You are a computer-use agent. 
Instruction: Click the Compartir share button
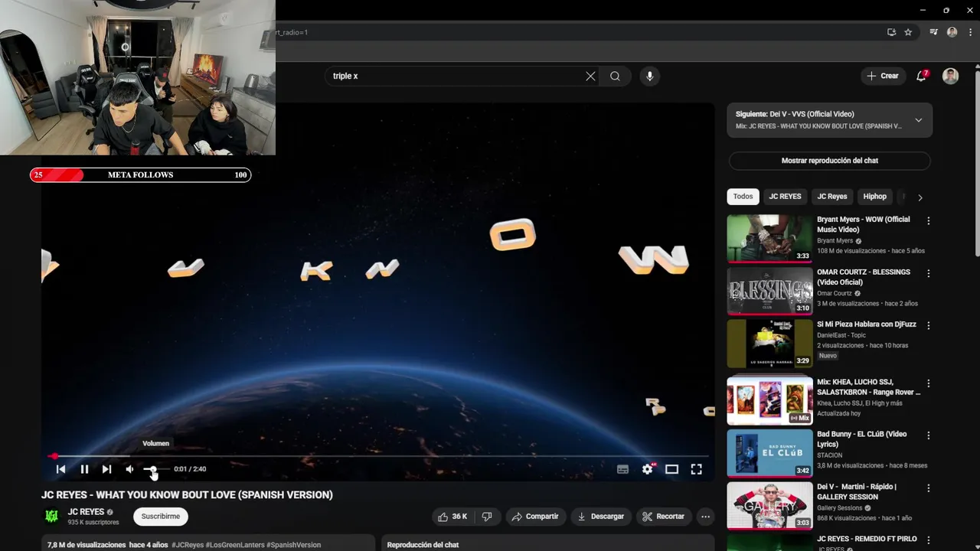[x=536, y=517]
